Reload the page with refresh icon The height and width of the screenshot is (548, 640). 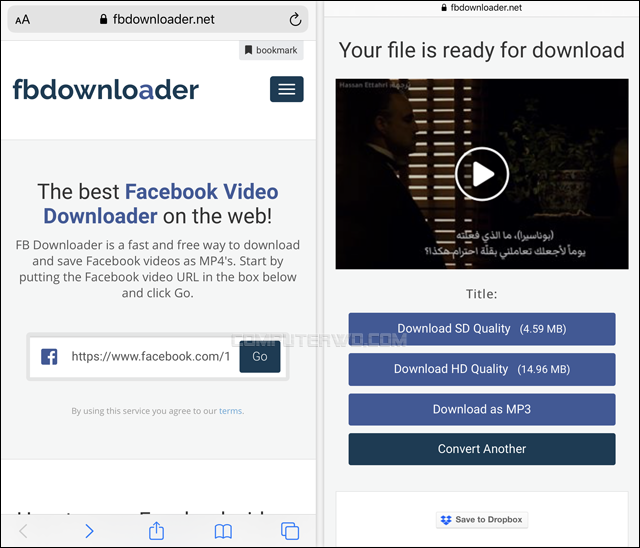pyautogui.click(x=295, y=19)
